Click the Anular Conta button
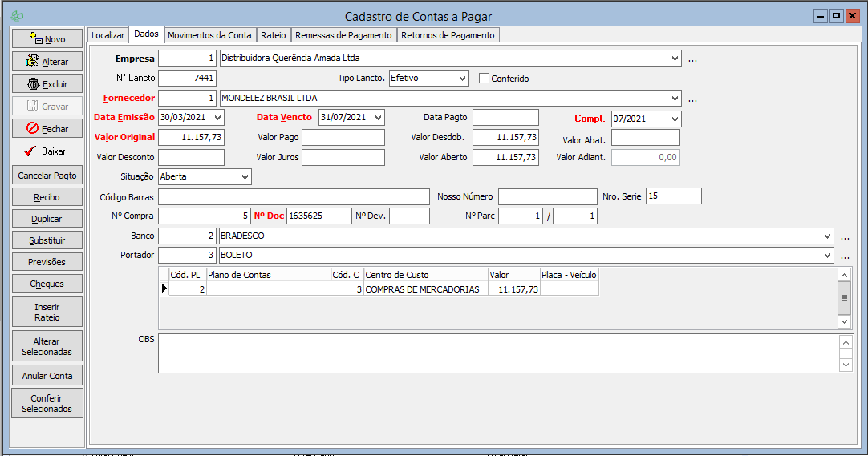Viewport: 868px width, 456px height. pos(47,376)
